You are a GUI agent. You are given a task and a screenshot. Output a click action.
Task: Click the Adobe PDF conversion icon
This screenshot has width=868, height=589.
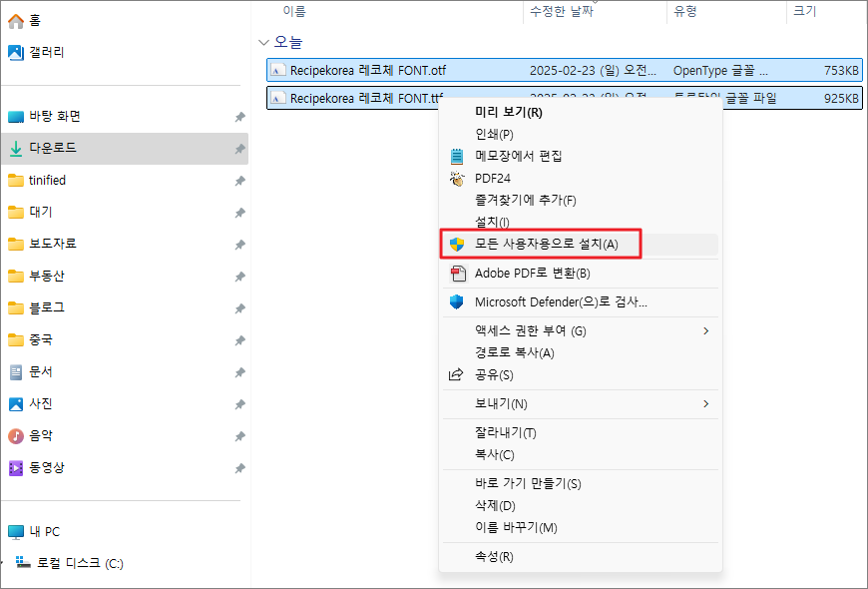tap(457, 274)
